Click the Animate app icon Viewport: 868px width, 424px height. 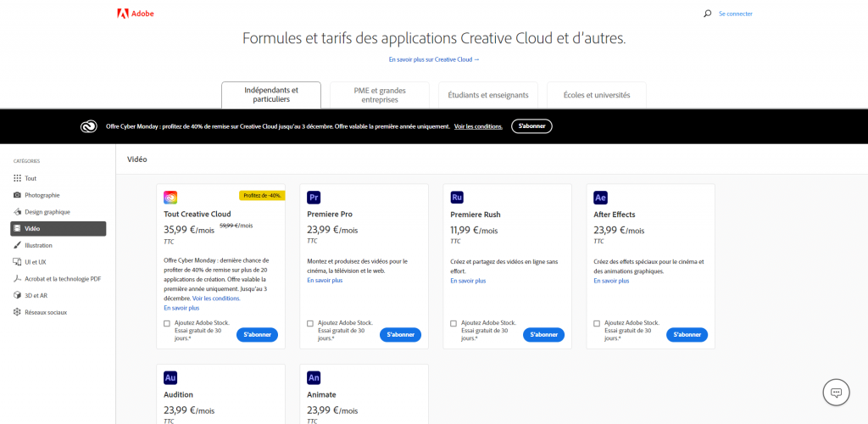click(314, 377)
